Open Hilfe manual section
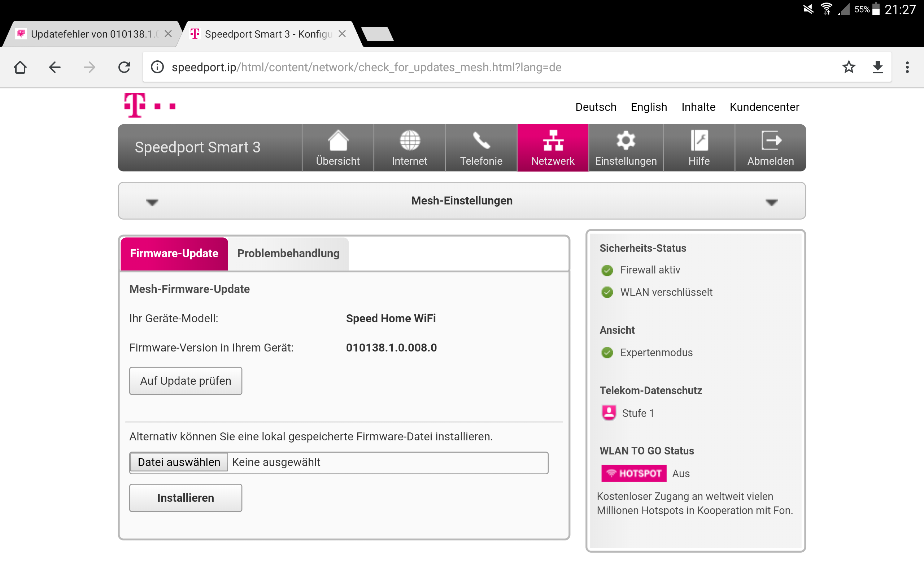Viewport: 924px width, 578px height. click(699, 148)
